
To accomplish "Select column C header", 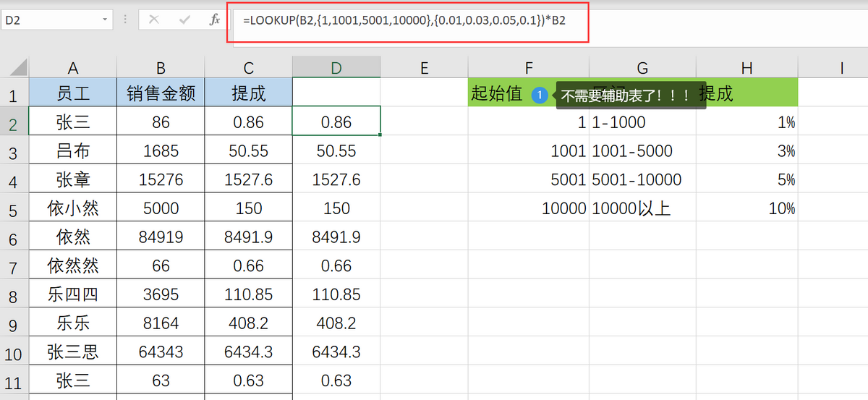I will pos(249,68).
